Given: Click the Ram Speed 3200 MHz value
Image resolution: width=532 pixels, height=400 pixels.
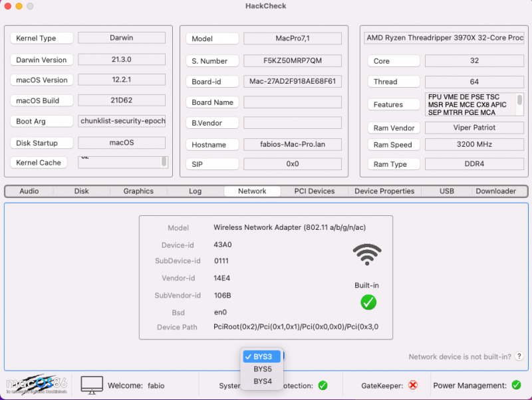Looking at the screenshot, I should (x=474, y=144).
